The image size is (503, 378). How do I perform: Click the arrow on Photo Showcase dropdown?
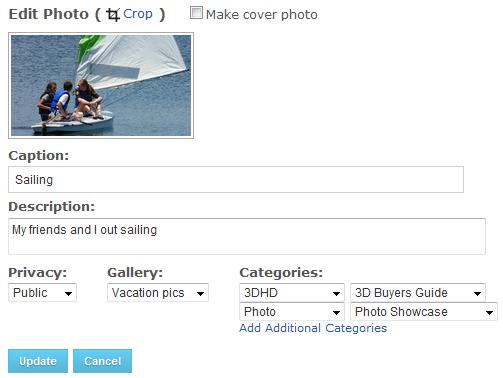489,312
